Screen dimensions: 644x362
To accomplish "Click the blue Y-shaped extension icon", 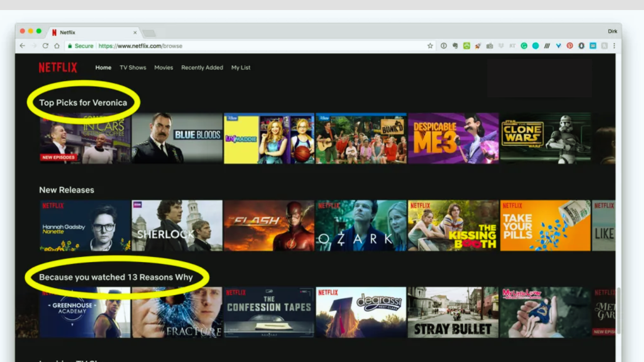I will [x=558, y=46].
